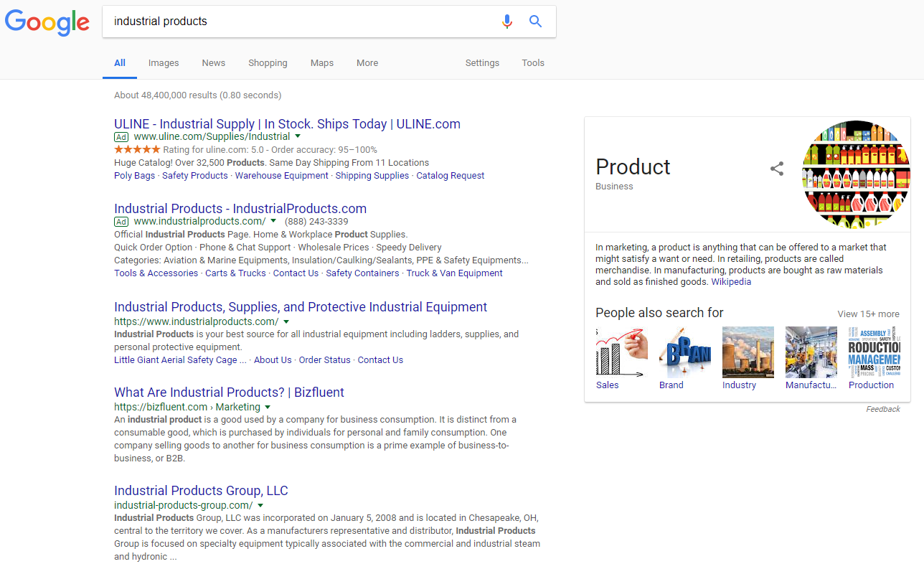The height and width of the screenshot is (569, 924).
Task: Click the 'Product' panel heading
Action: click(x=633, y=166)
